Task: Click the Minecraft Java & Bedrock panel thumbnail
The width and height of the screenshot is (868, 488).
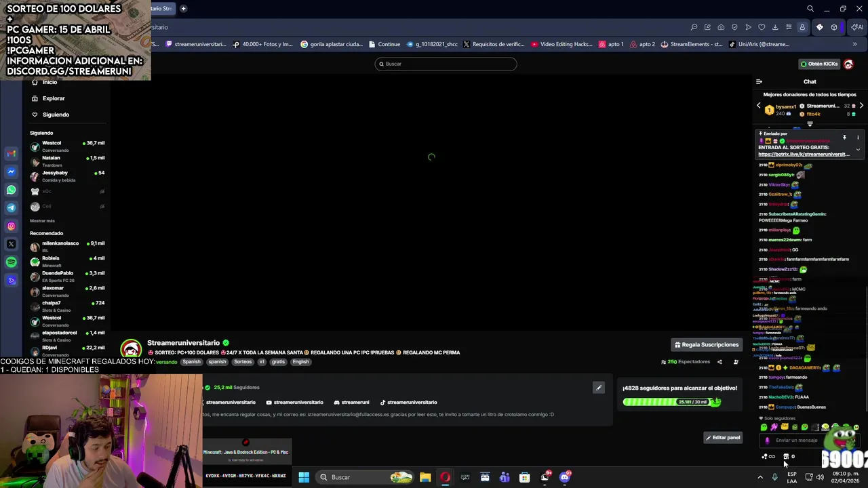Action: tap(247, 451)
